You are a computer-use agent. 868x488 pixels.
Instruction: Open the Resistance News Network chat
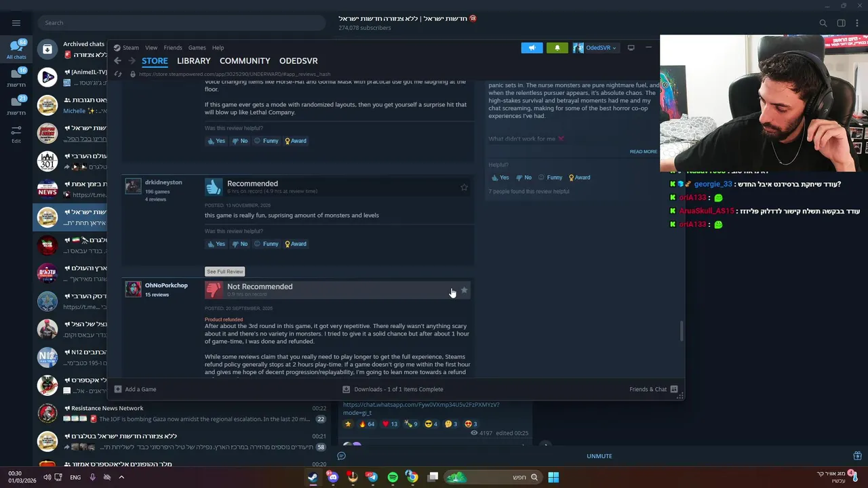pos(182,413)
